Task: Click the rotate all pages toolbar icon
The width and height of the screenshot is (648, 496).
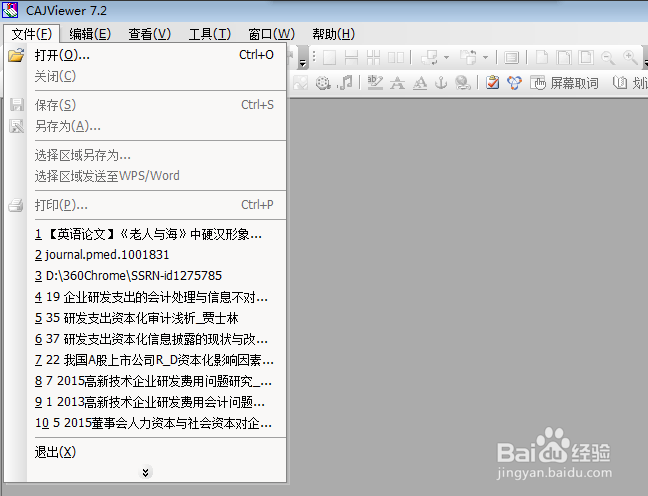Action: [x=469, y=57]
